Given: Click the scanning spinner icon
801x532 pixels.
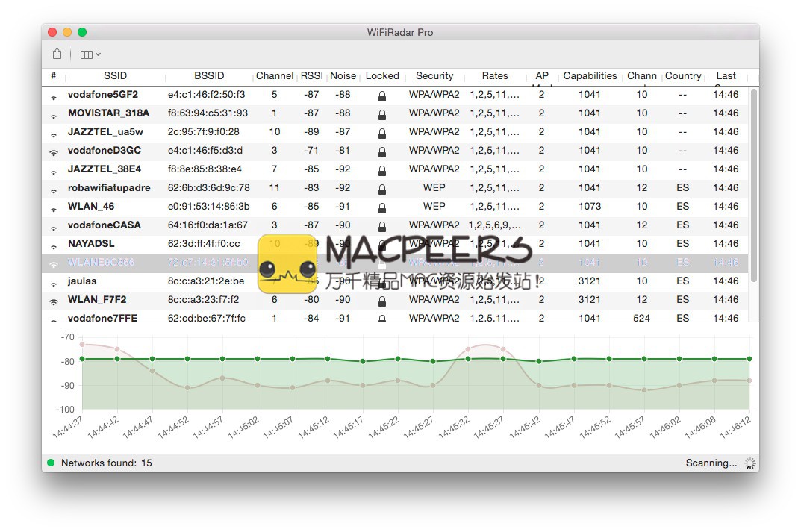Looking at the screenshot, I should (x=750, y=463).
